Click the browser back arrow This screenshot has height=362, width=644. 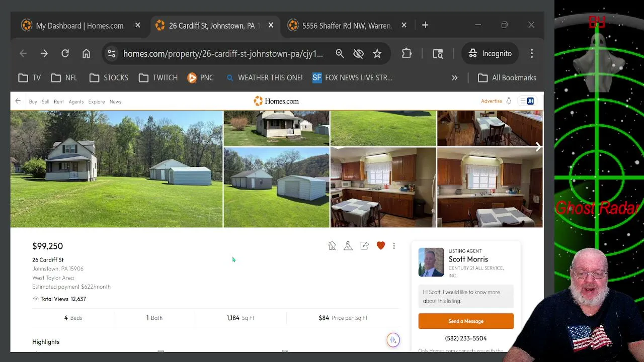[23, 53]
